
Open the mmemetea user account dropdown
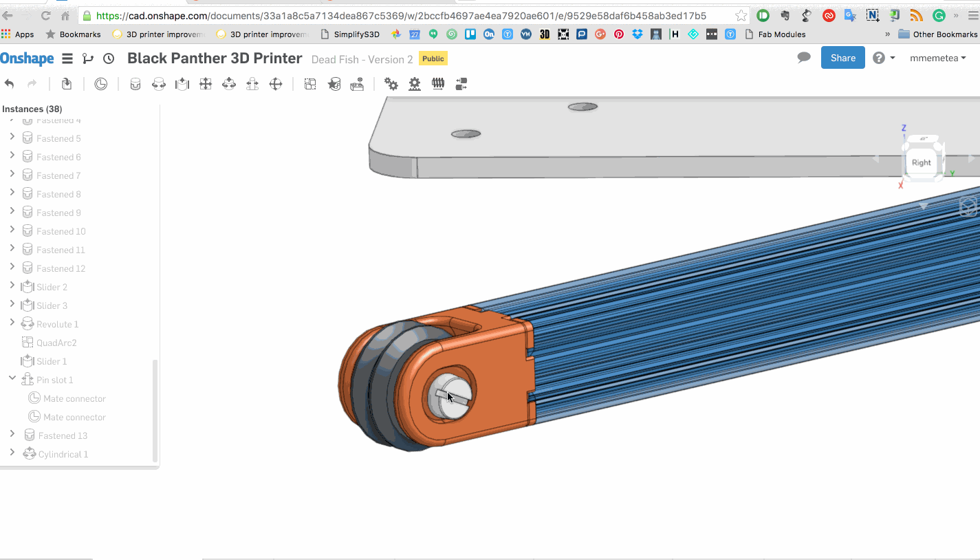point(937,58)
